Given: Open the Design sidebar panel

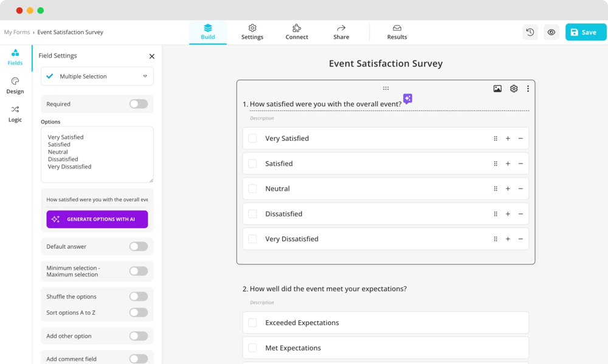Looking at the screenshot, I should (15, 86).
